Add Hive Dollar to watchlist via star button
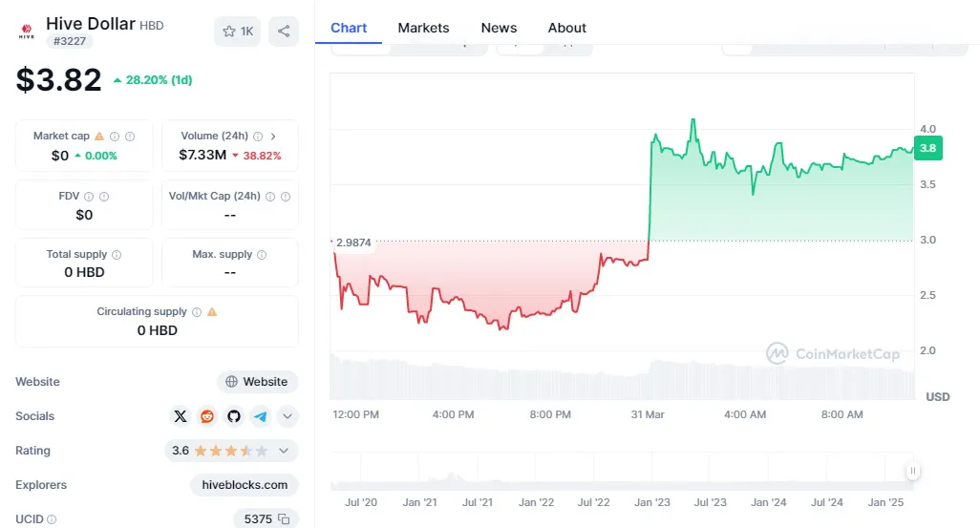 [238, 32]
